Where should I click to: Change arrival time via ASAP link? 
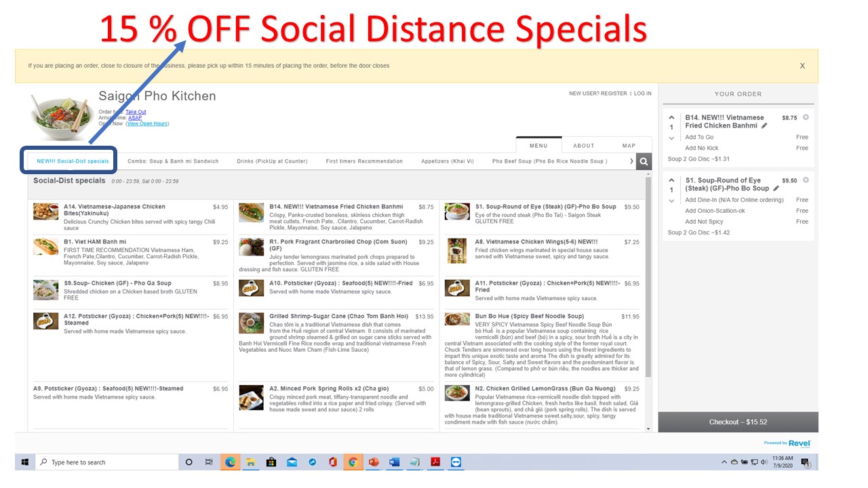coord(135,118)
